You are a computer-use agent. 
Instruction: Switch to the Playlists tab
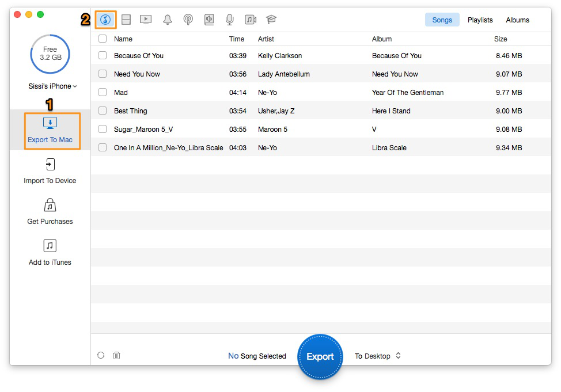[x=480, y=20]
